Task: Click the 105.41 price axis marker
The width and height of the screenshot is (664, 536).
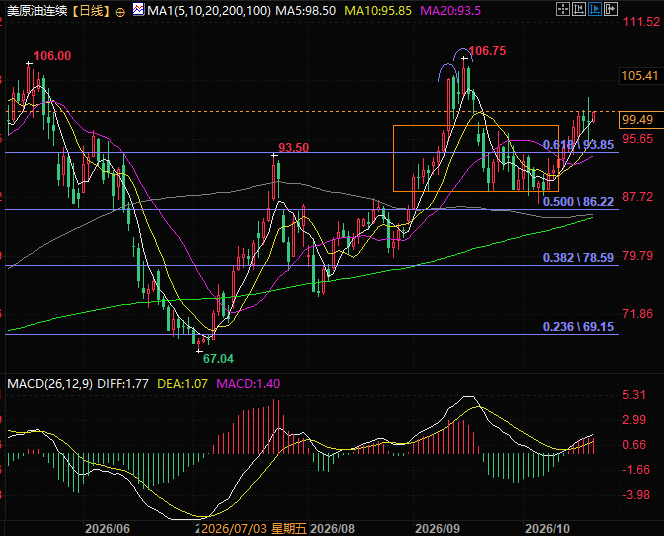Action: [x=639, y=76]
